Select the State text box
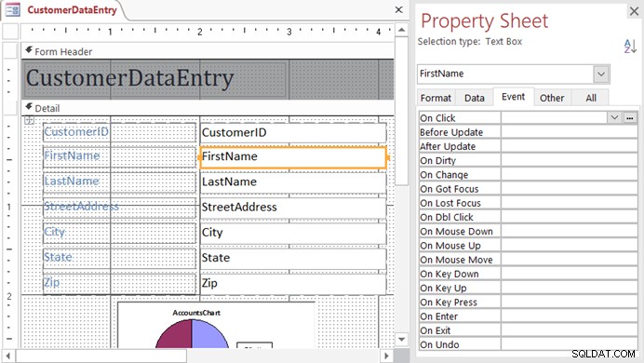This screenshot has width=644, height=363. tap(293, 259)
